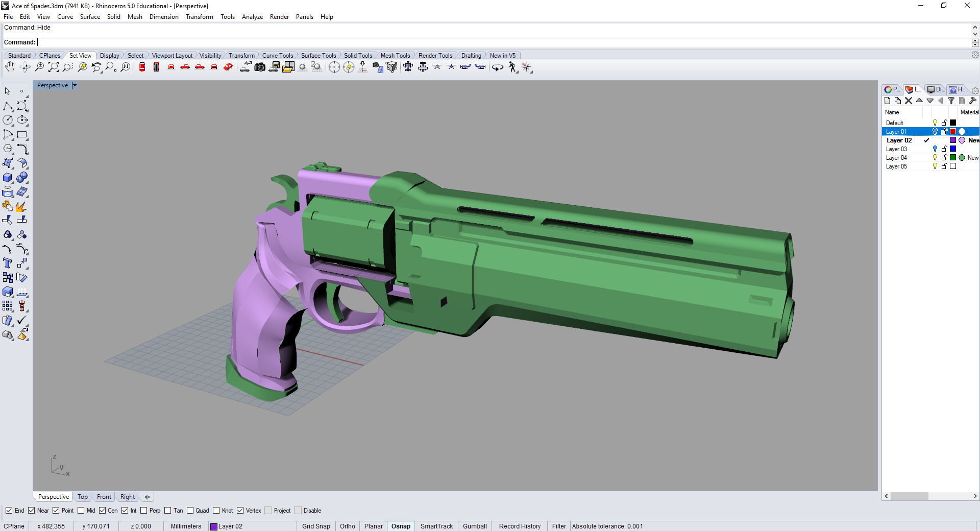Toggle Gumball in status bar

click(x=475, y=526)
